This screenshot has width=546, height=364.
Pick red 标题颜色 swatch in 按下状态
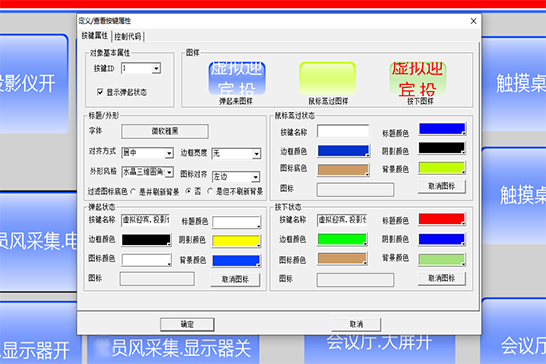coord(442,219)
